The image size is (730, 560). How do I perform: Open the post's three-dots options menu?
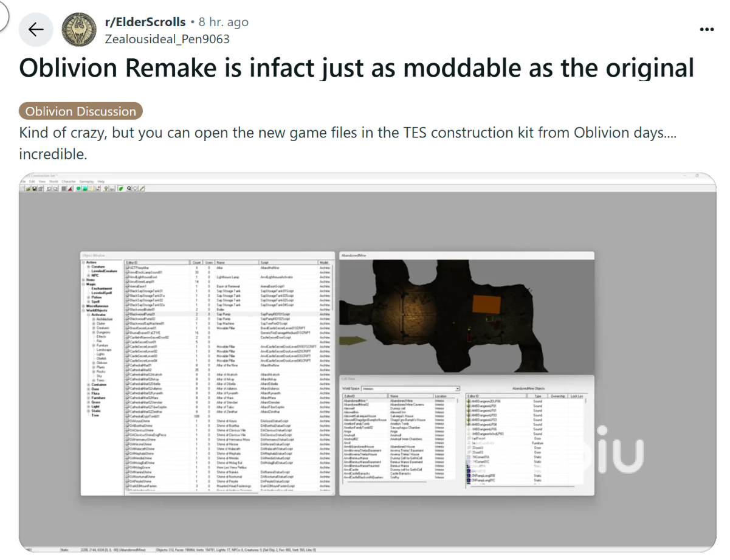pos(706,29)
